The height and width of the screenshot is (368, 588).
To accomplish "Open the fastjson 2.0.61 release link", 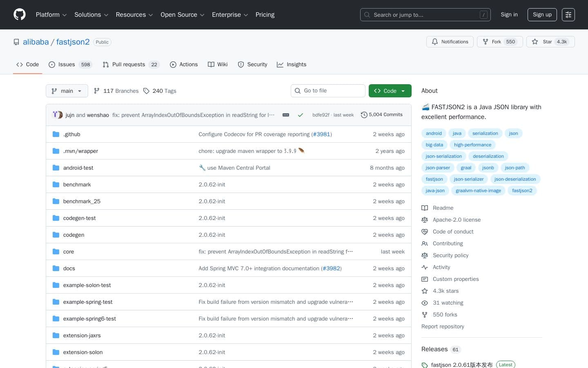I will click(x=462, y=365).
